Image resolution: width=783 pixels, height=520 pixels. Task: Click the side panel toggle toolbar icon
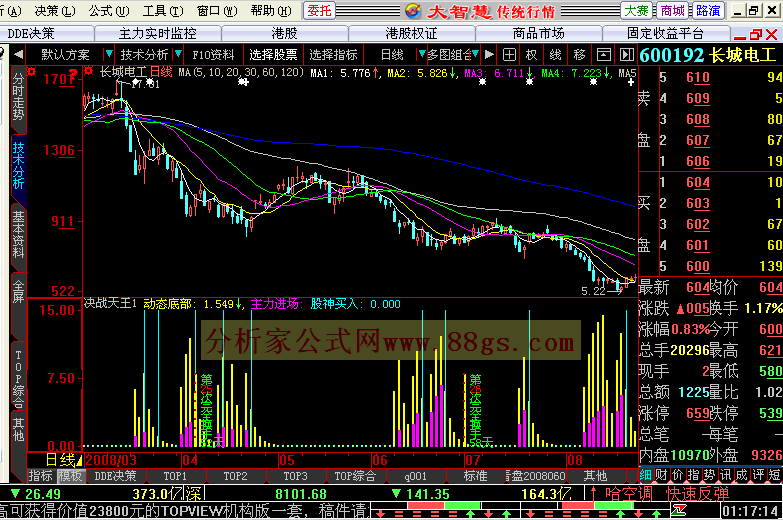click(x=626, y=54)
